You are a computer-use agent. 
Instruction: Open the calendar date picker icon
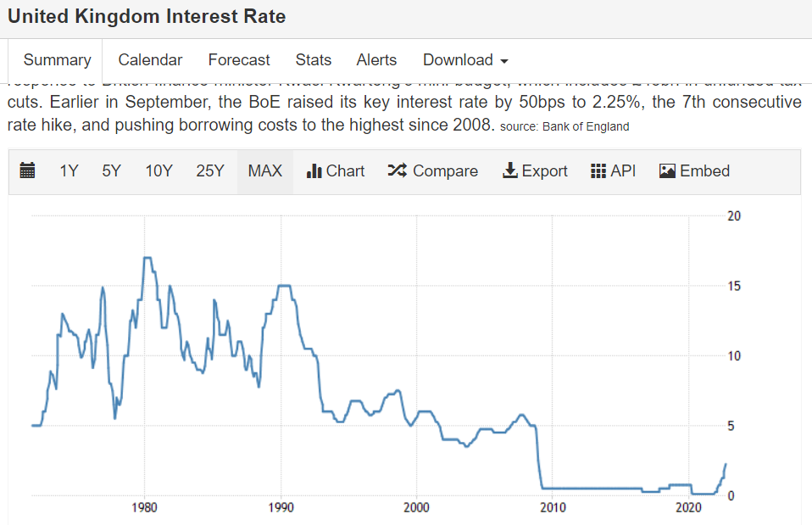[x=27, y=171]
